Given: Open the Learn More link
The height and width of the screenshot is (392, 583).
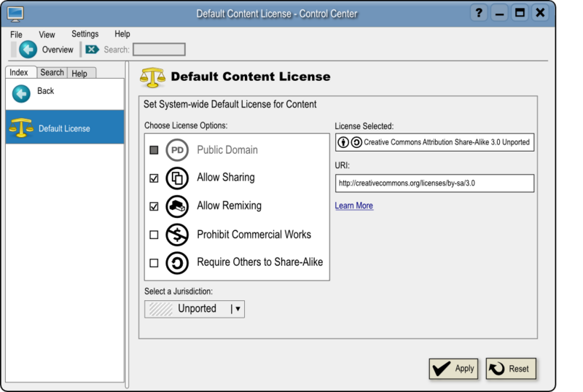Looking at the screenshot, I should (x=354, y=205).
